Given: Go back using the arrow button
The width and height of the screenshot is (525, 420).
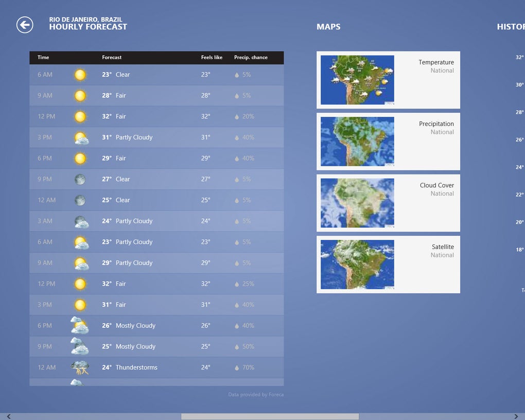Looking at the screenshot, I should tap(25, 25).
